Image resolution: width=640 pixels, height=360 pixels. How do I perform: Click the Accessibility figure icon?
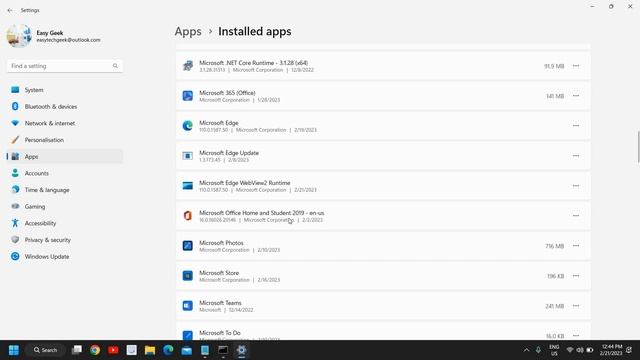(x=15, y=223)
